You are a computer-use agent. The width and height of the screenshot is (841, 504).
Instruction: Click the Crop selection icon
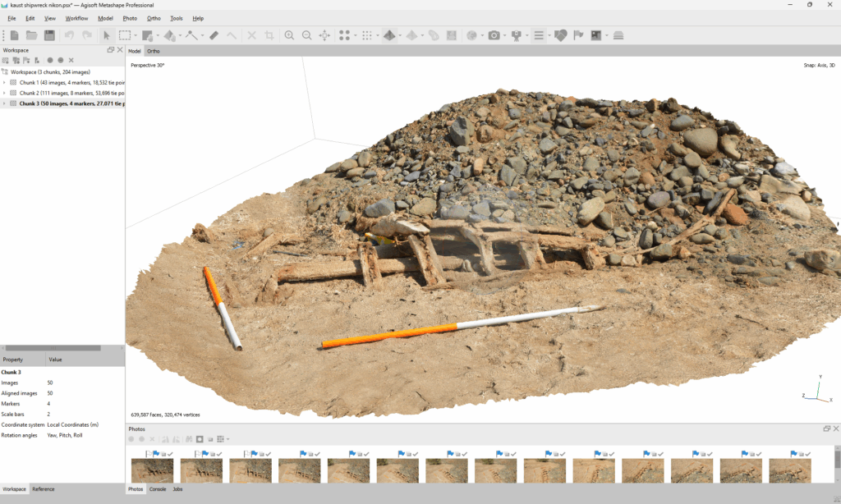click(269, 35)
